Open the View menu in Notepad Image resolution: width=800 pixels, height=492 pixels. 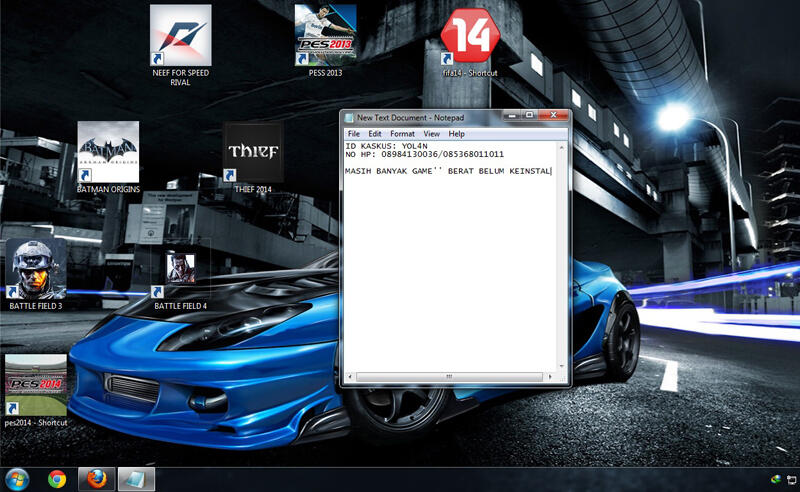[431, 134]
